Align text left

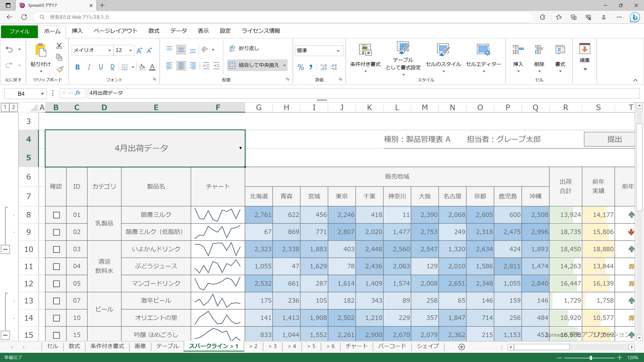tap(169, 66)
